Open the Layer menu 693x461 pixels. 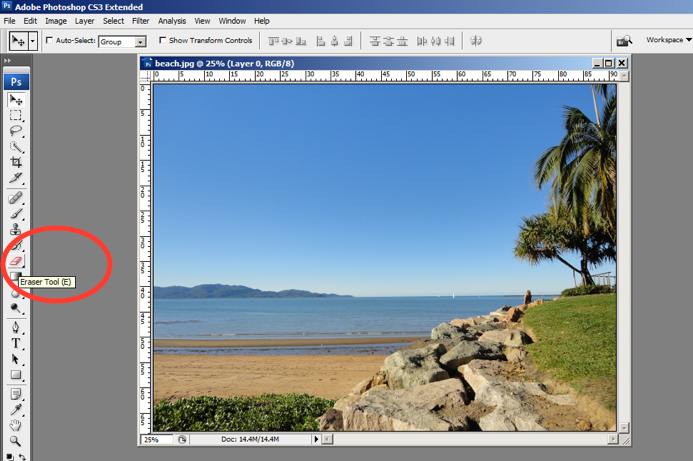[x=84, y=21]
